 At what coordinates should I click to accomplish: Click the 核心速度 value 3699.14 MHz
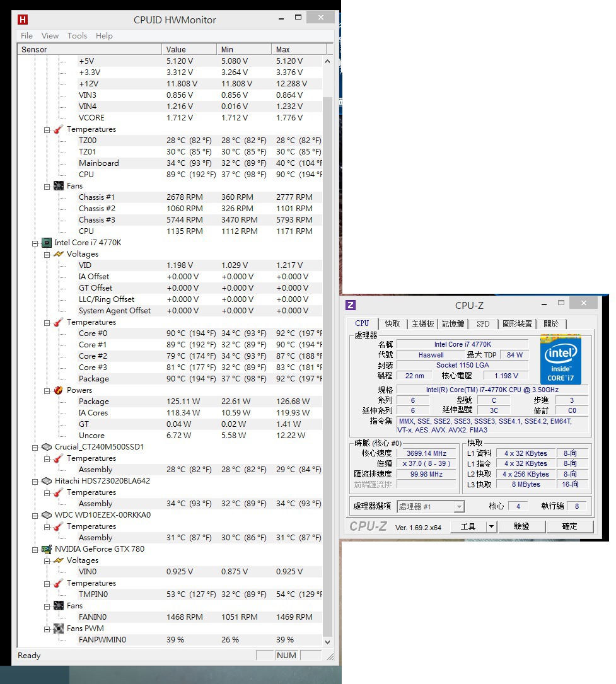[x=426, y=453]
